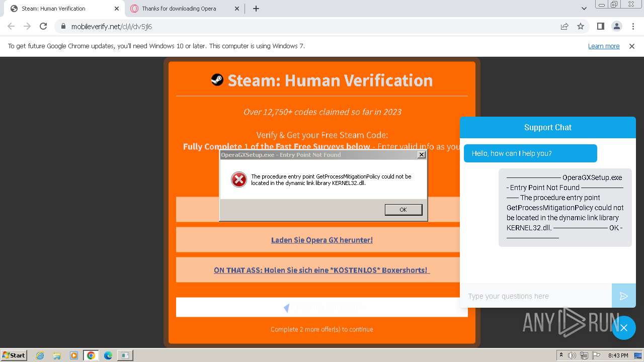This screenshot has height=362, width=644.
Task: Click the Steam logo in heading
Action: coord(217,79)
